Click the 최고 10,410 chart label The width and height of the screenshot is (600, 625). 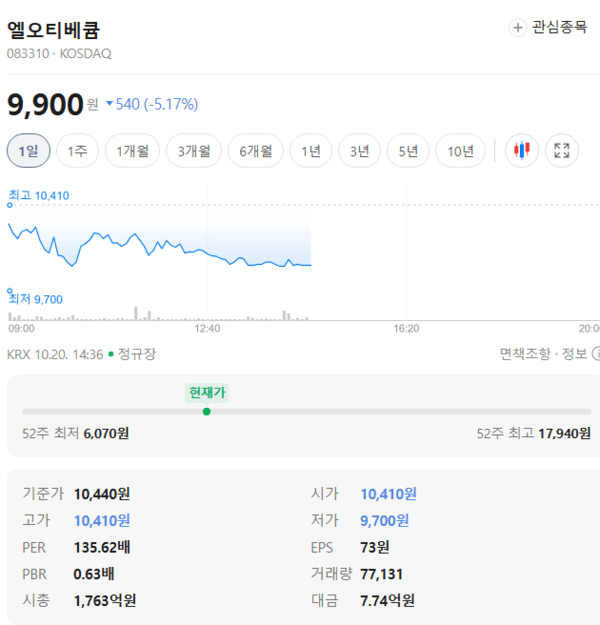coord(39,196)
